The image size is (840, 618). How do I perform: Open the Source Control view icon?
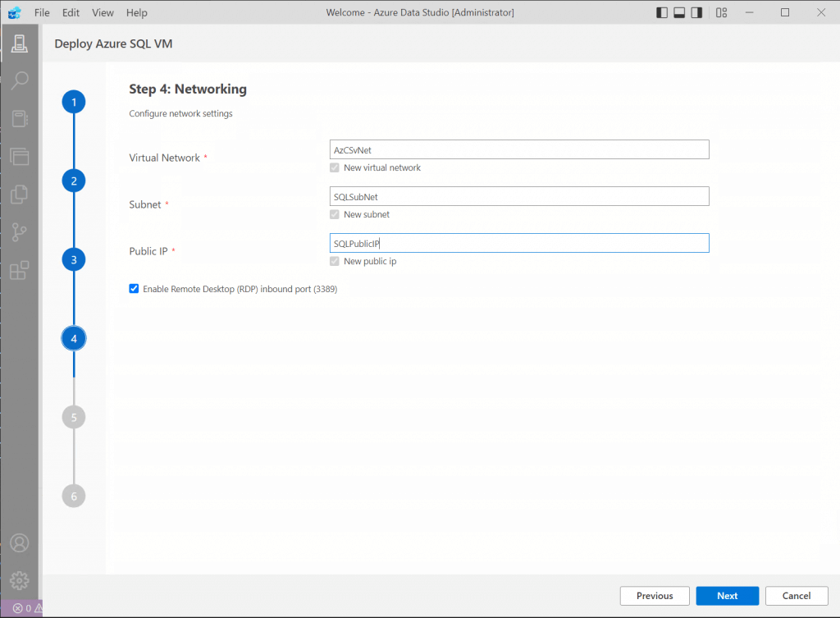pos(20,232)
